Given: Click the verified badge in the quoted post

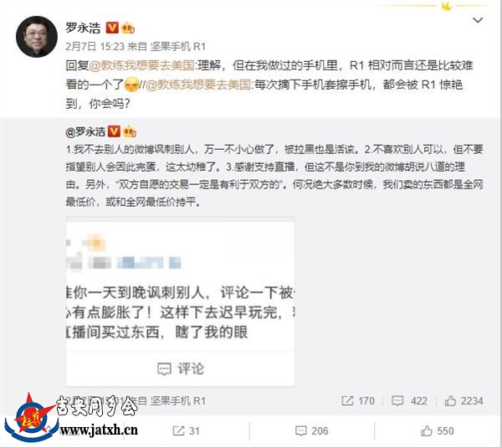Looking at the screenshot, I should [114, 131].
